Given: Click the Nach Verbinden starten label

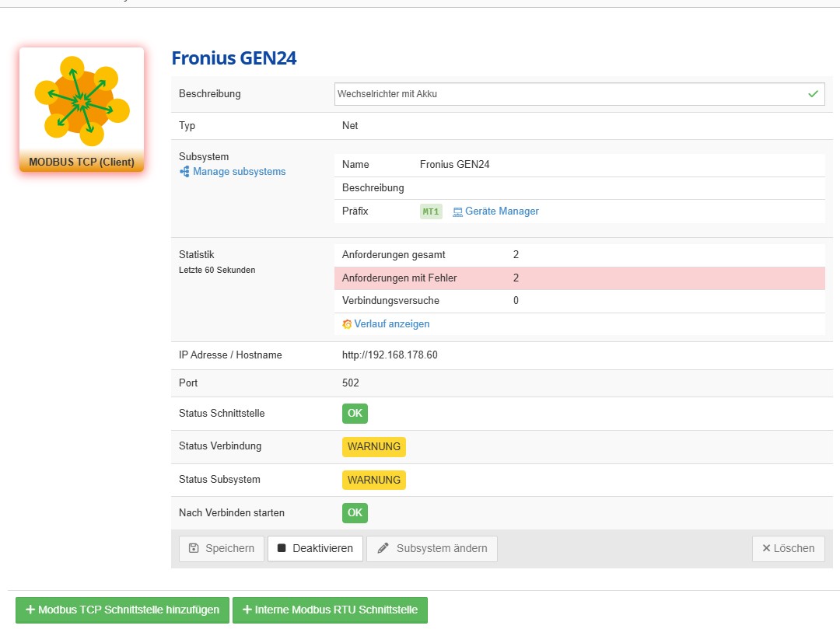Looking at the screenshot, I should [232, 513].
